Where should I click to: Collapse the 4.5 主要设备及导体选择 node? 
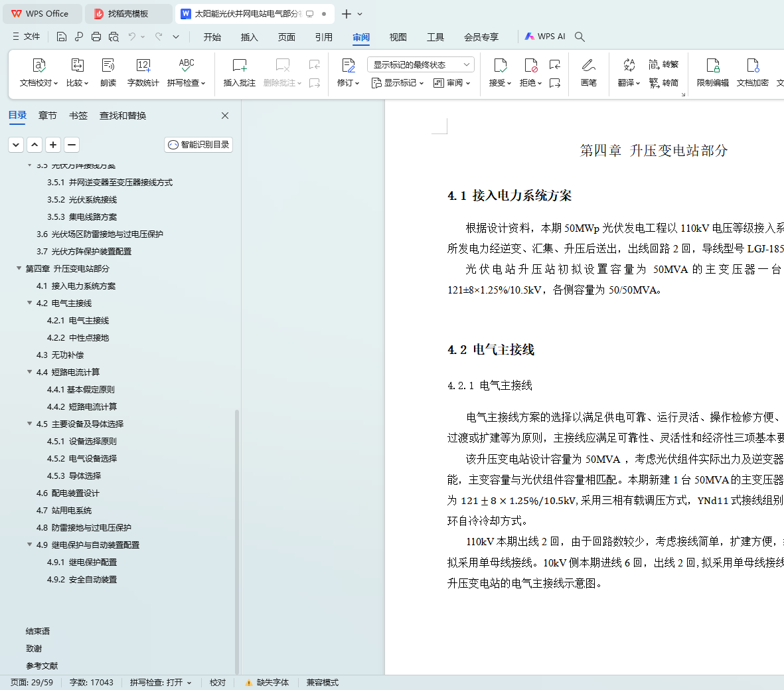point(29,424)
